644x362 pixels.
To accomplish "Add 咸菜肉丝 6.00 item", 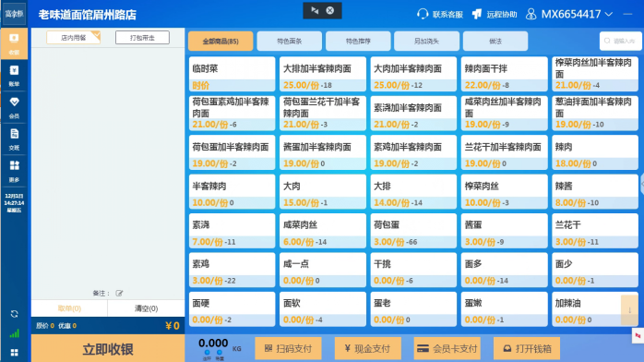I will (323, 231).
